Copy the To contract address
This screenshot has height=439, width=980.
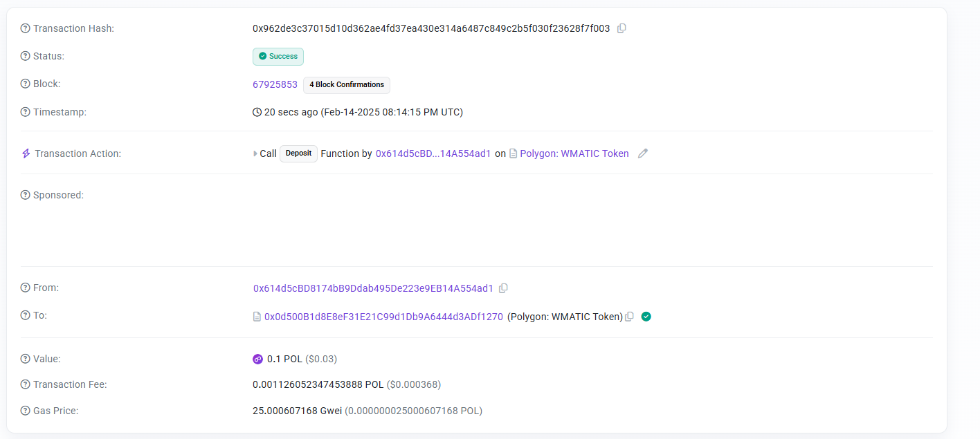tap(629, 317)
